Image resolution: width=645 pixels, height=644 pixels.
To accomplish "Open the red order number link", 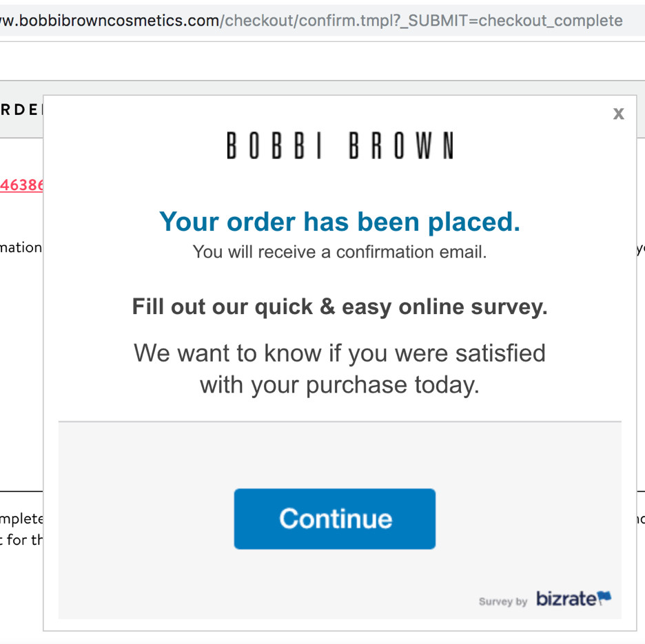I will (x=21, y=185).
